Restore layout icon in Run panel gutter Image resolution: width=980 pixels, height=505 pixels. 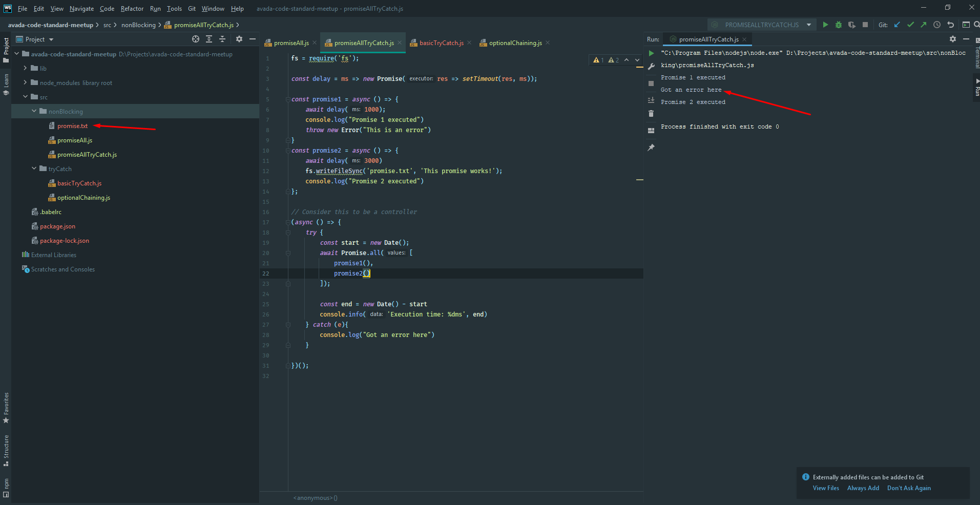pos(651,131)
